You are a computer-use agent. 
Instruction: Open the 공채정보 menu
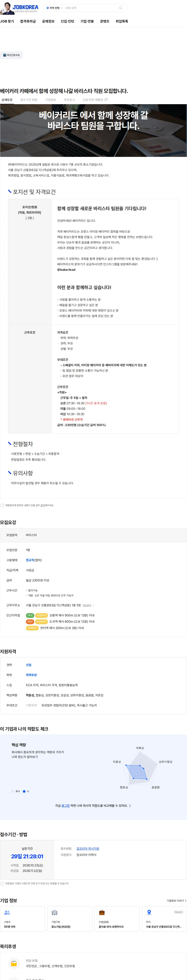coord(48,21)
